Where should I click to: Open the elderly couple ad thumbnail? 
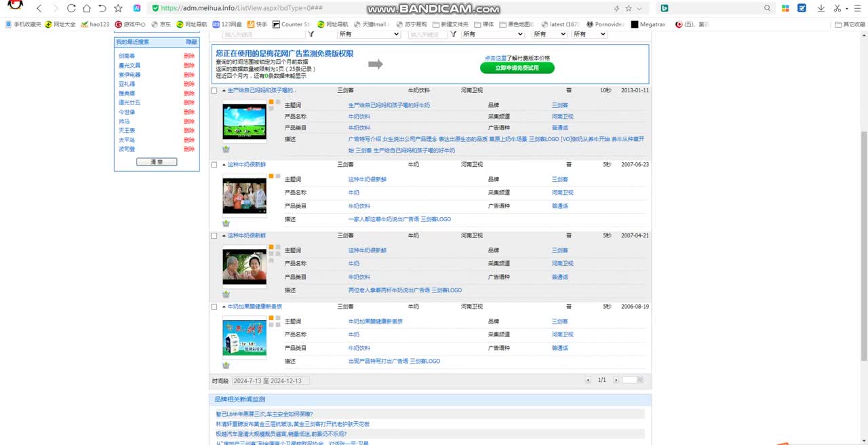[245, 267]
